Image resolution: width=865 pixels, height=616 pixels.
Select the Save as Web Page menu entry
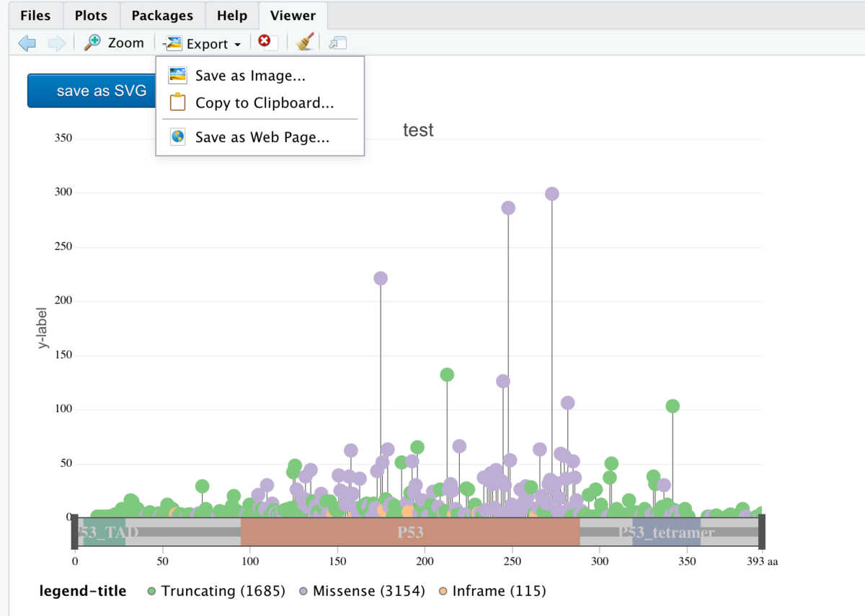262,137
